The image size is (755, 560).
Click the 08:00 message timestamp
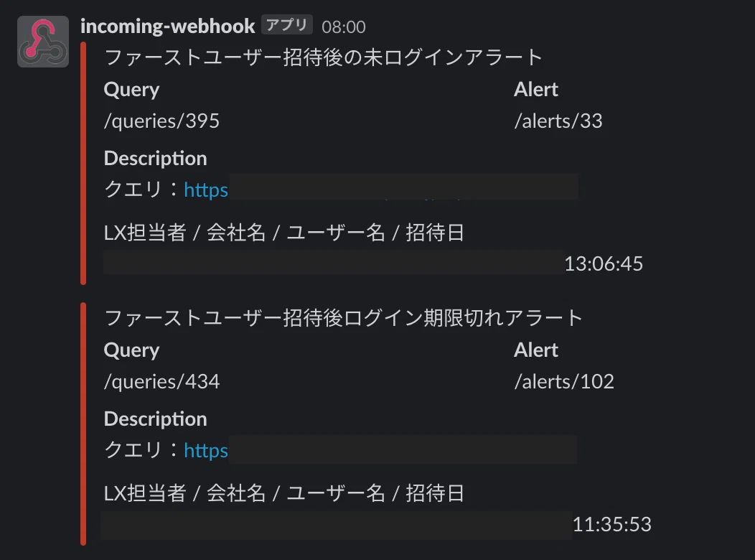click(343, 27)
